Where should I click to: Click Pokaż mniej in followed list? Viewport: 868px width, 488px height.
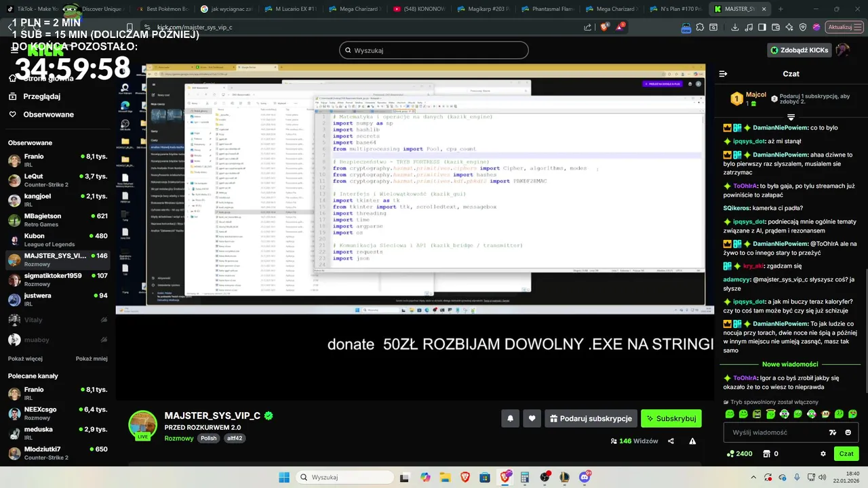coord(92,359)
